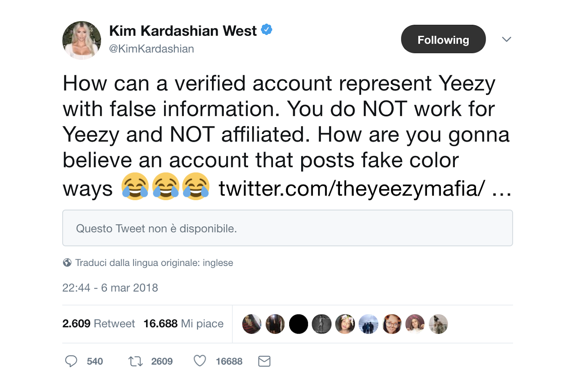
Task: Click the heart like icon
Action: pyautogui.click(x=200, y=361)
